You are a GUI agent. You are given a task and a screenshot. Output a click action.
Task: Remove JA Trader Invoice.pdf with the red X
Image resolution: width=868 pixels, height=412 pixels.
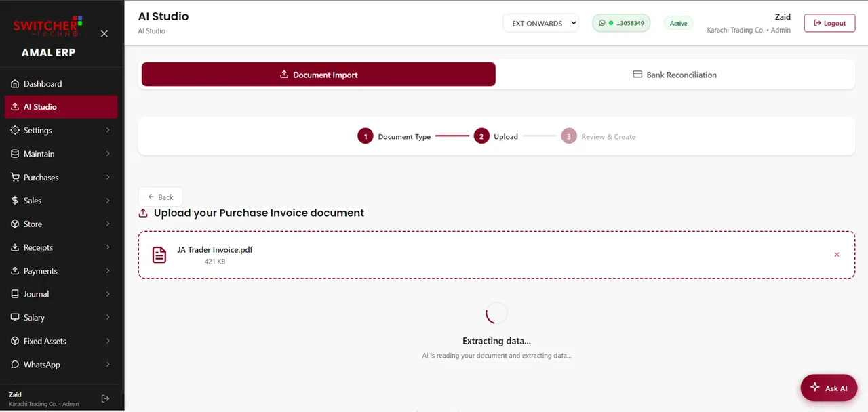(837, 255)
